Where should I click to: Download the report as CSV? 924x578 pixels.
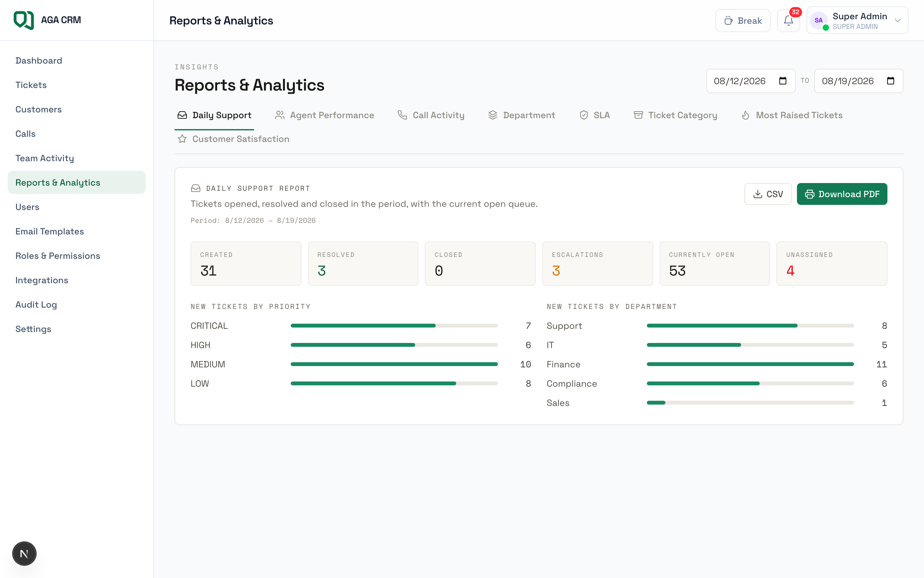point(768,194)
